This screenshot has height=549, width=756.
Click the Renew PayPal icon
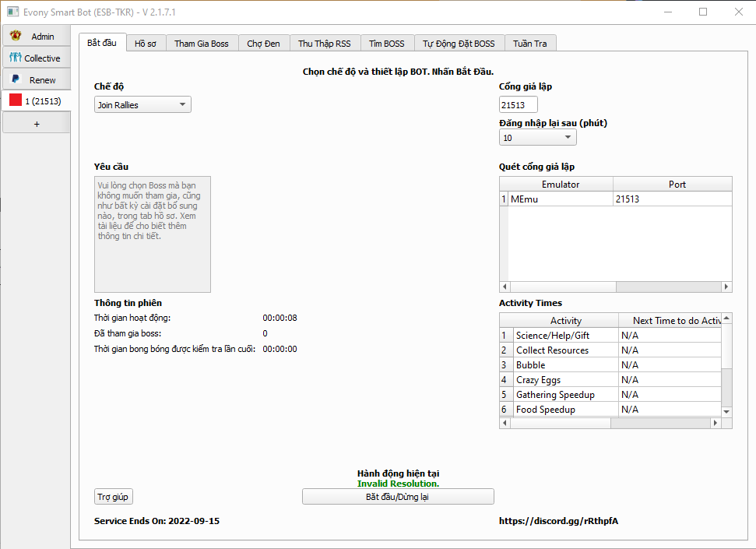tap(15, 80)
